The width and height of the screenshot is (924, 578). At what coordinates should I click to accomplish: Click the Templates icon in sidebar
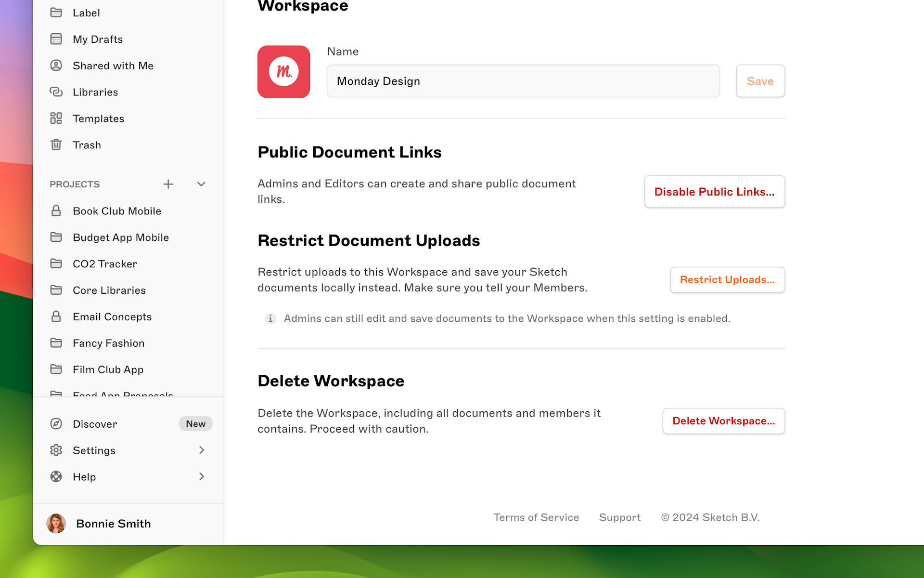56,118
